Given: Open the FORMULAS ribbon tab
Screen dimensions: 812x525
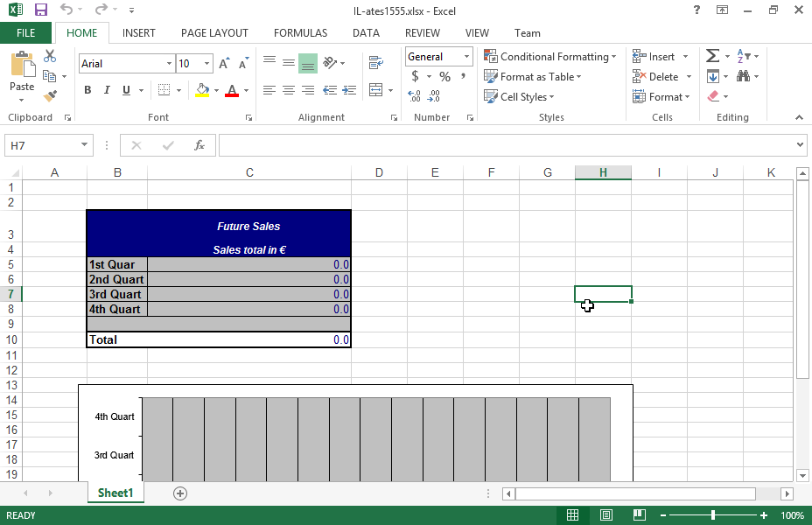Looking at the screenshot, I should point(300,33).
